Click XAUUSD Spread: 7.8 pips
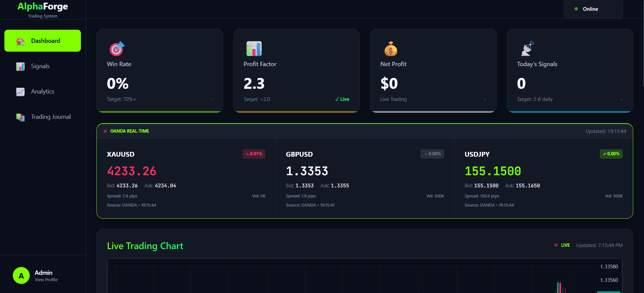 (x=122, y=196)
